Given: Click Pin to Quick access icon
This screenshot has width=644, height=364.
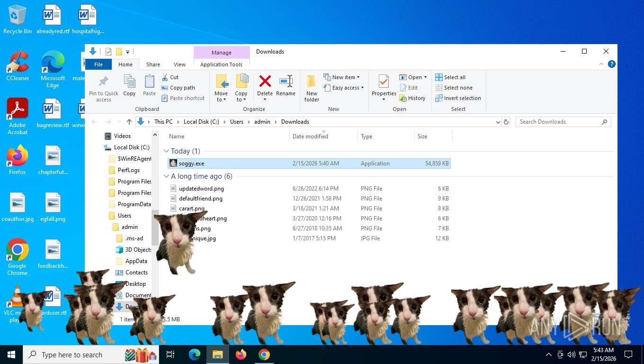Looking at the screenshot, I should (x=103, y=82).
